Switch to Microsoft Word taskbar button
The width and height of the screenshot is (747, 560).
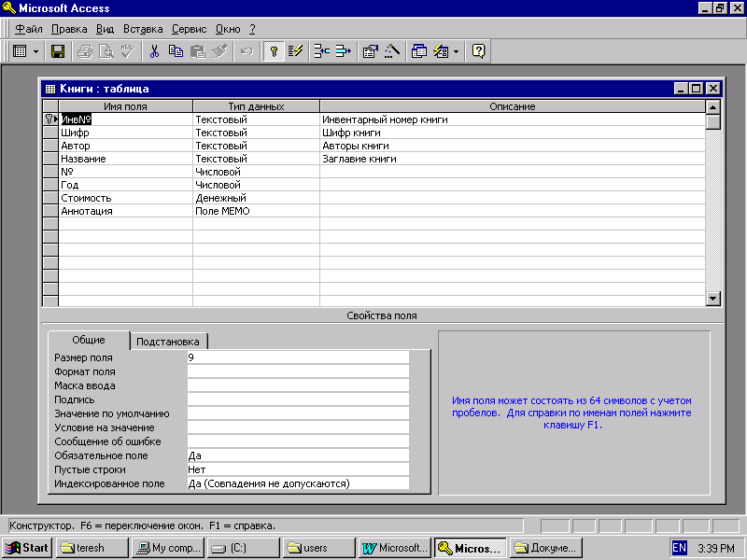tap(395, 548)
